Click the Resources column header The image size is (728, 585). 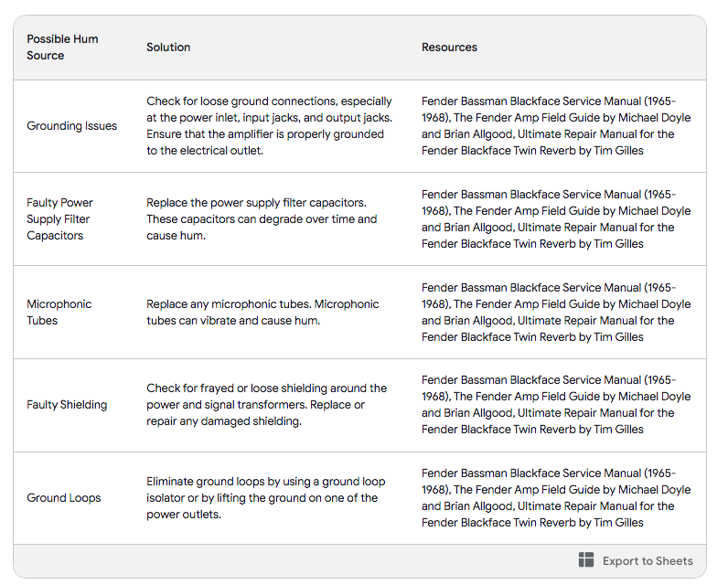tap(449, 48)
